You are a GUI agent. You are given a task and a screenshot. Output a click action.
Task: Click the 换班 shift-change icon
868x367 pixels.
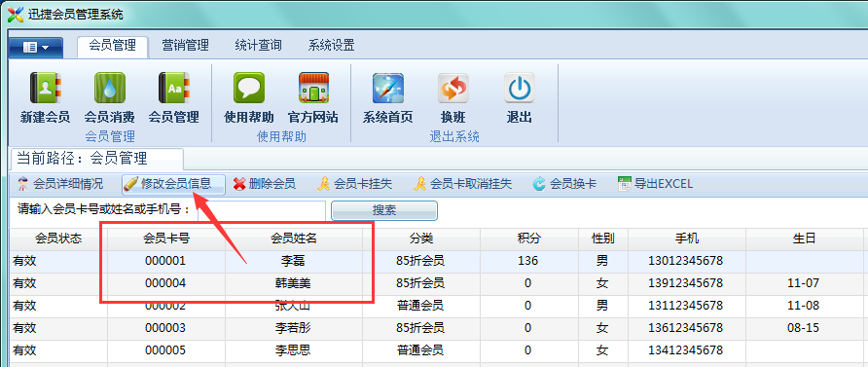click(453, 98)
